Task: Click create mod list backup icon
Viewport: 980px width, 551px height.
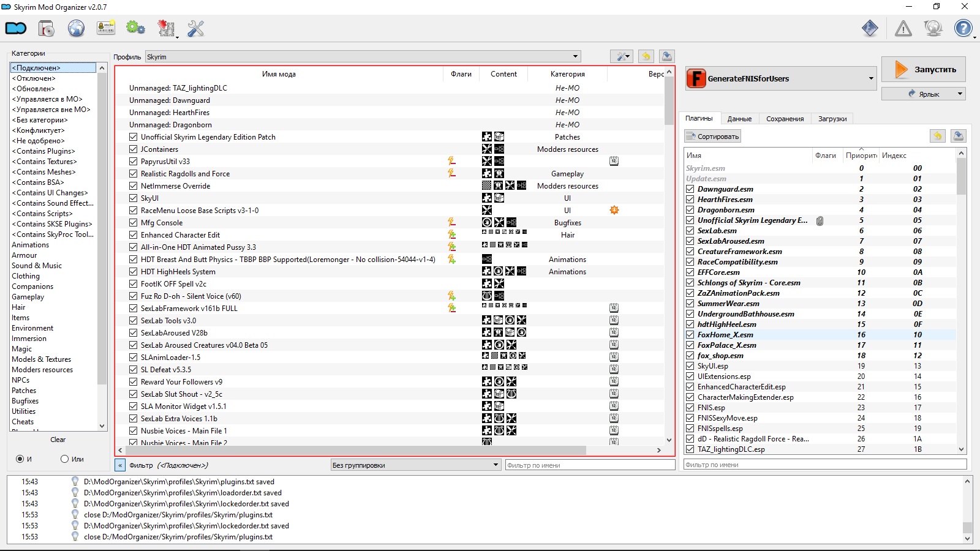Action: tap(667, 56)
